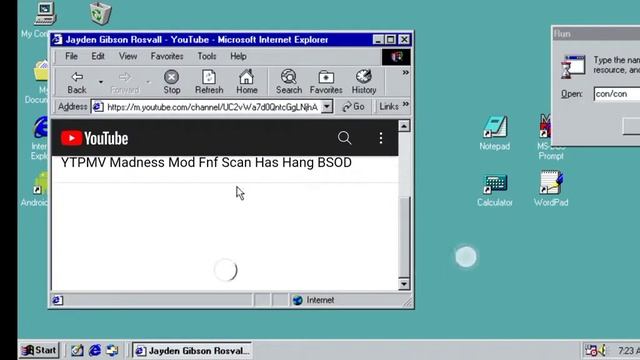Open the Back button history dropdown arrow
640x360 pixels.
point(100,82)
